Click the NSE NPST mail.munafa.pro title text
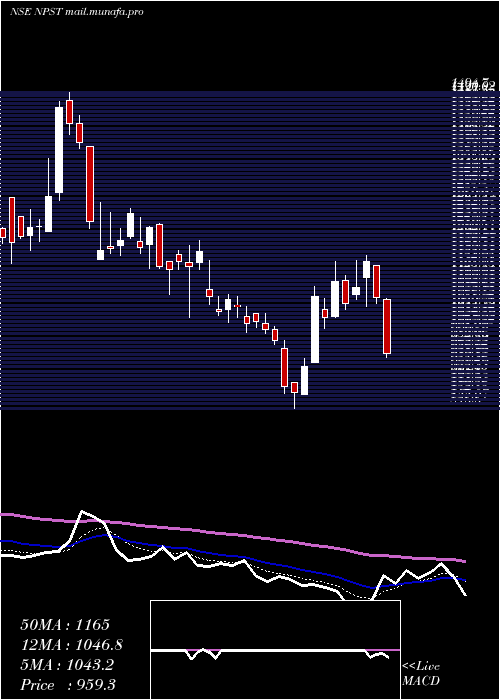Viewport: 500px width, 700px height. coord(76,12)
